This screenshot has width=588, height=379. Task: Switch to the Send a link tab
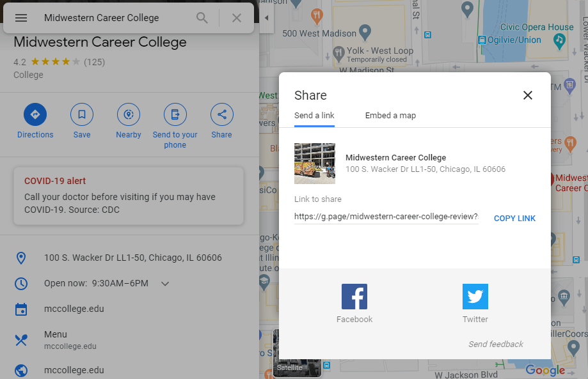tap(314, 116)
